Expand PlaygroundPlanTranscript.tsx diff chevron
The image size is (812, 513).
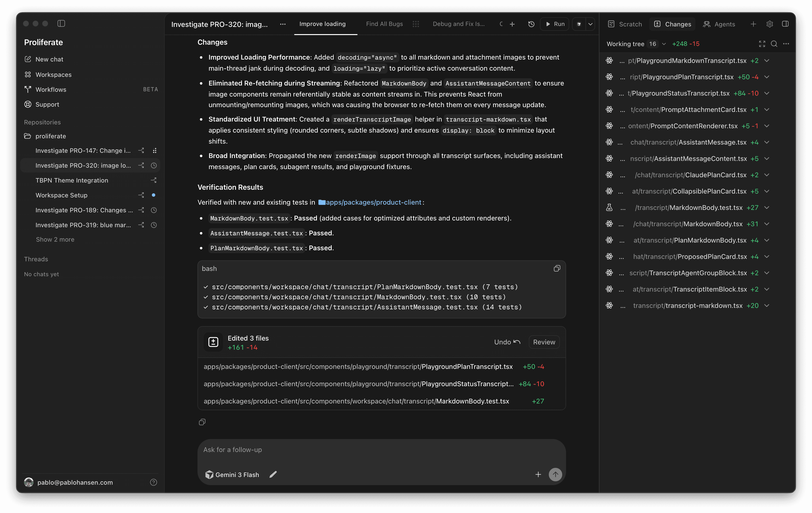point(767,77)
